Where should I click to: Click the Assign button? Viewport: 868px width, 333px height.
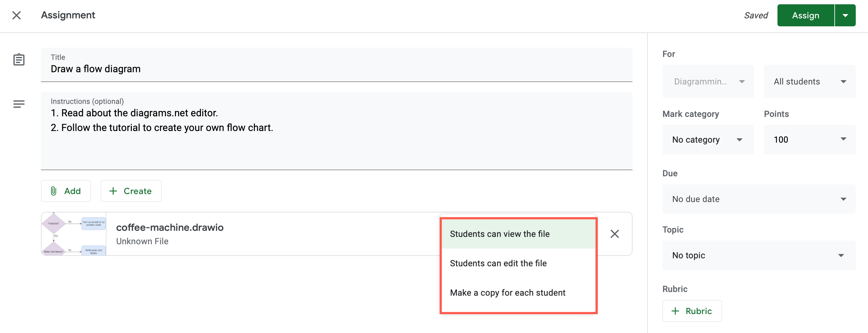805,15
